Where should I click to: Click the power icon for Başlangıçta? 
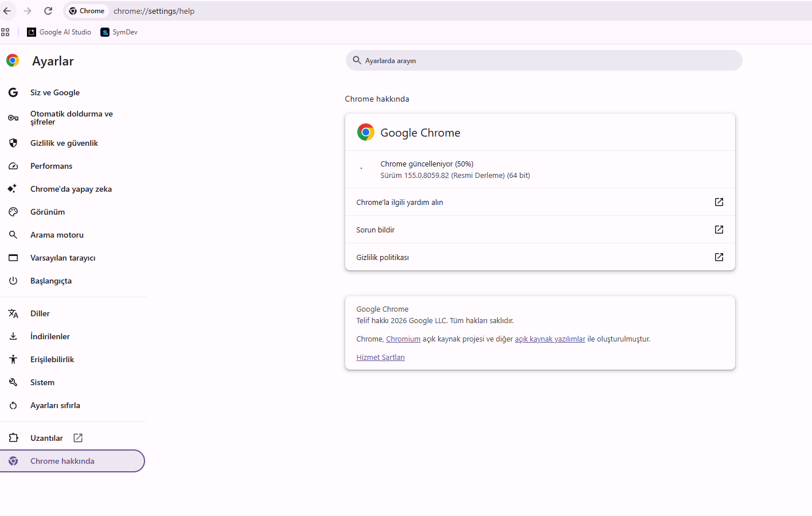[x=13, y=281]
